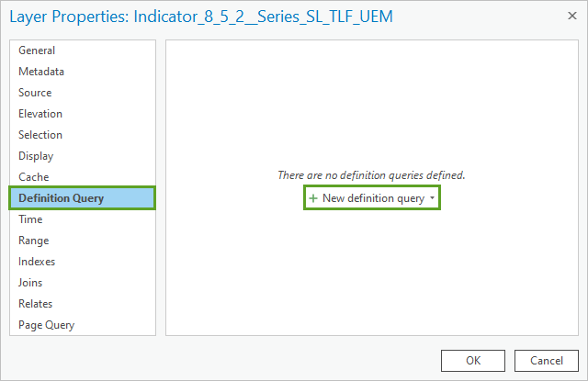Go to the Elevation tab
Viewport: 588px width, 381px height.
click(x=40, y=114)
